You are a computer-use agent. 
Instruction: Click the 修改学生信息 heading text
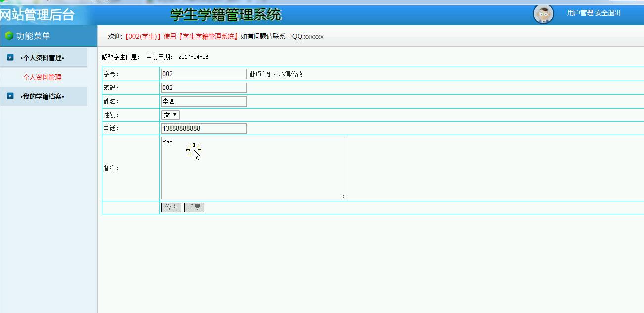(121, 57)
